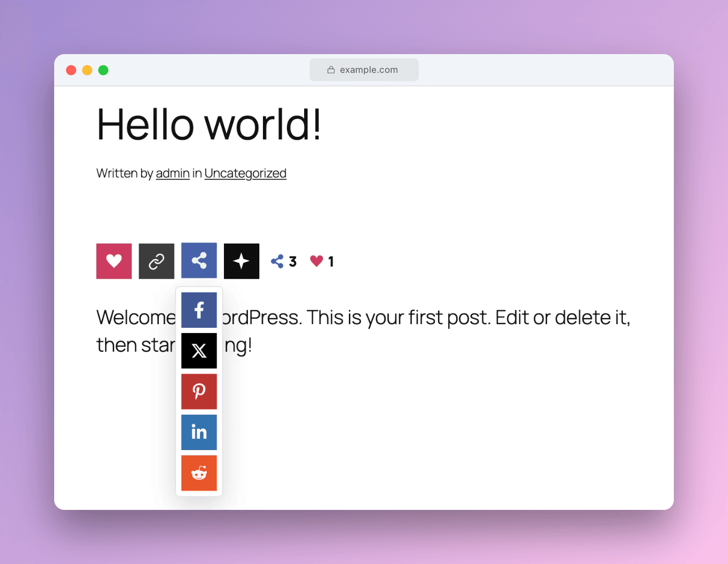This screenshot has width=728, height=564.
Task: Click the black sparkle star button
Action: point(242,261)
